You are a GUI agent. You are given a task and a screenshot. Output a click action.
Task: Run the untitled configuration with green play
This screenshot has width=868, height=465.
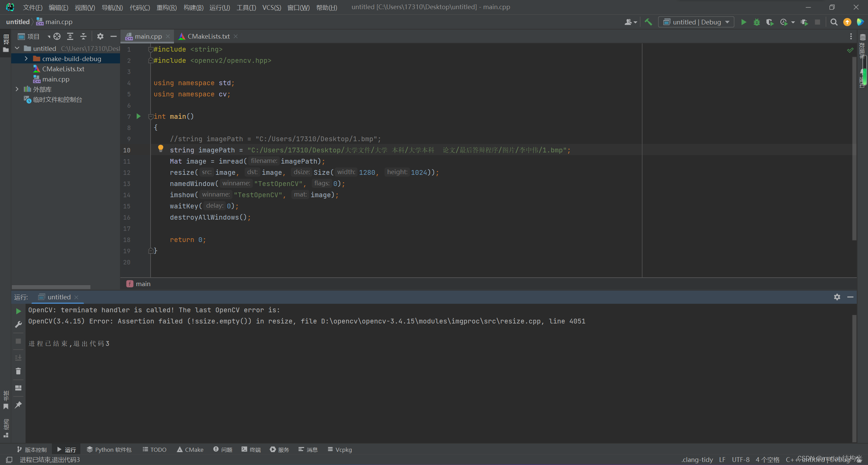(x=744, y=22)
